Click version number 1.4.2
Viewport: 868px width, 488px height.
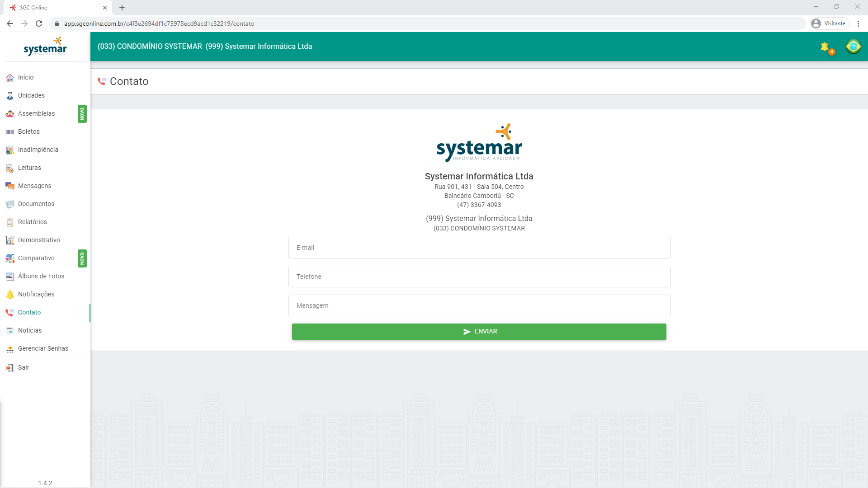pyautogui.click(x=45, y=483)
